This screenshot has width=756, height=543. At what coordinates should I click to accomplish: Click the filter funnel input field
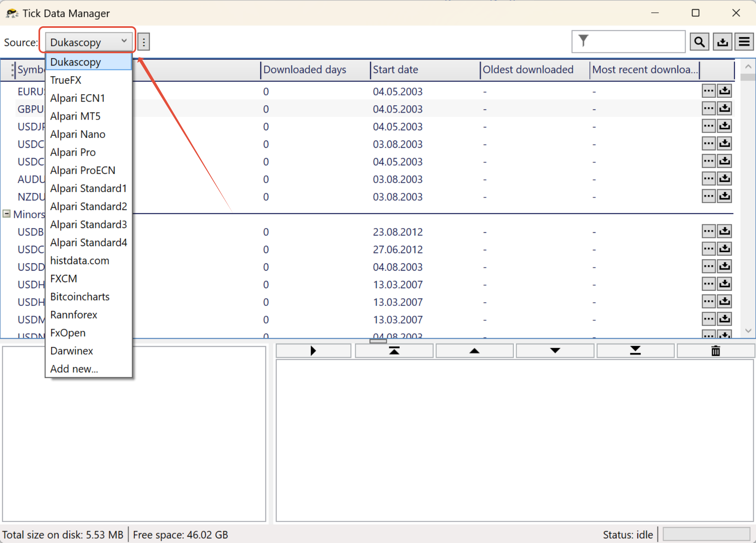click(x=628, y=41)
